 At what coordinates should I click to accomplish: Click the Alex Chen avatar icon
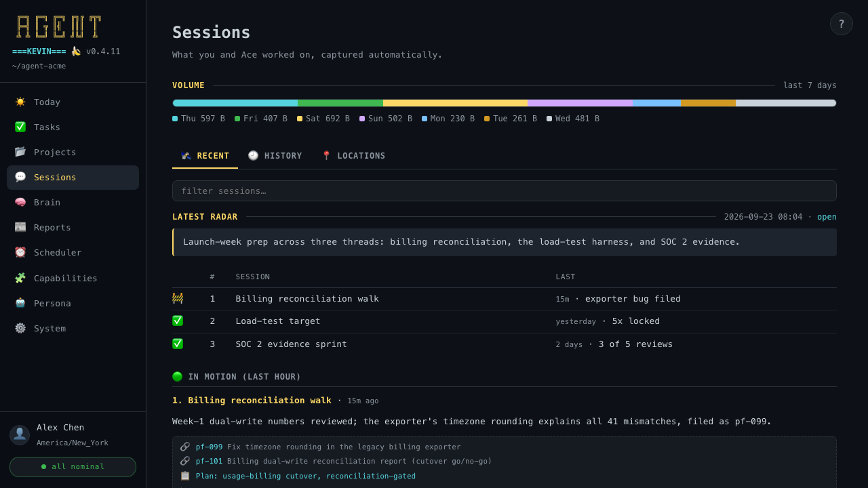20,434
